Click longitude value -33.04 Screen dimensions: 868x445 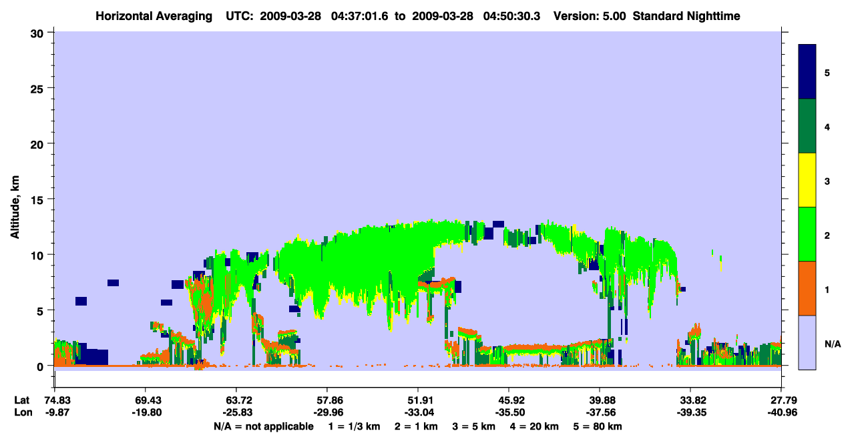pyautogui.click(x=418, y=412)
